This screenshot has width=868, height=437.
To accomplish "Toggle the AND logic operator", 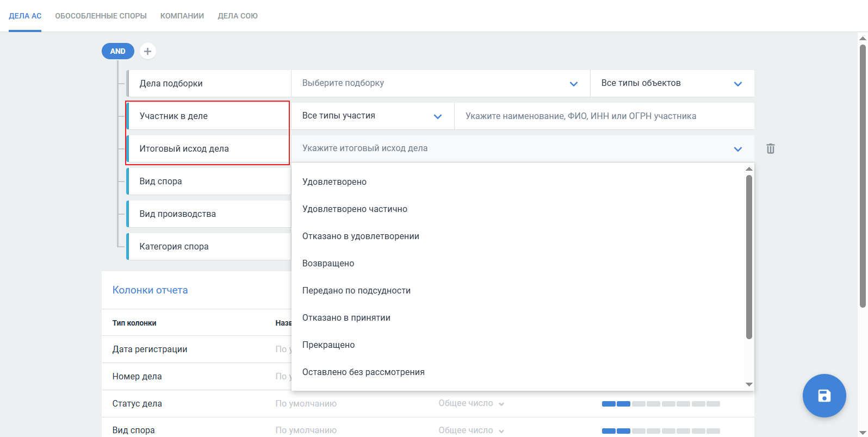I will (x=117, y=51).
